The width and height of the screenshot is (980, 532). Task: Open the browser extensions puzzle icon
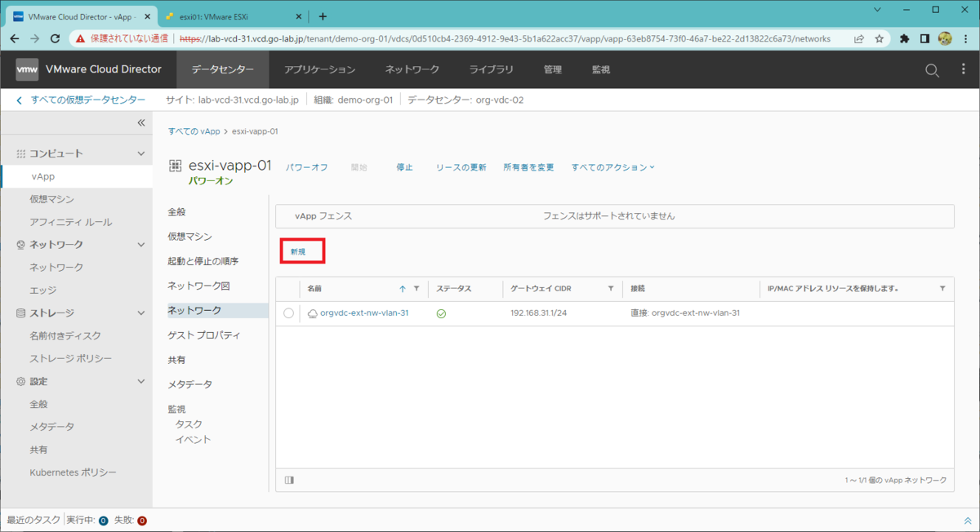(905, 38)
